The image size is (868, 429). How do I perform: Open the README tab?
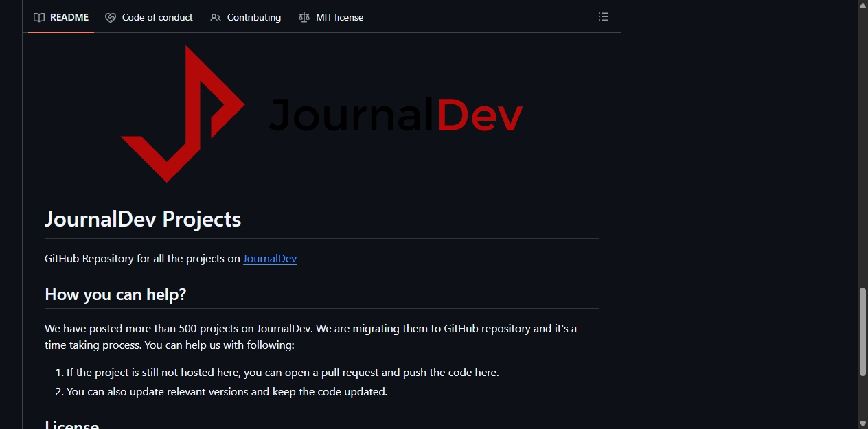[x=61, y=17]
